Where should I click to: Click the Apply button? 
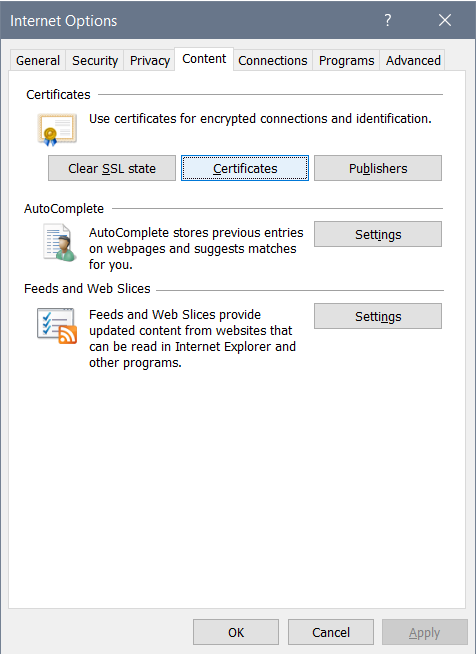425,632
